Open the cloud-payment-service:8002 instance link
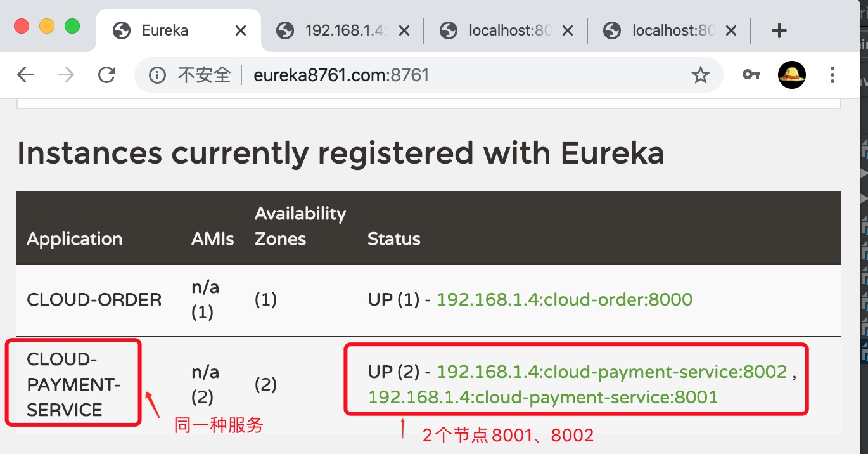This screenshot has width=868, height=454. coord(612,372)
